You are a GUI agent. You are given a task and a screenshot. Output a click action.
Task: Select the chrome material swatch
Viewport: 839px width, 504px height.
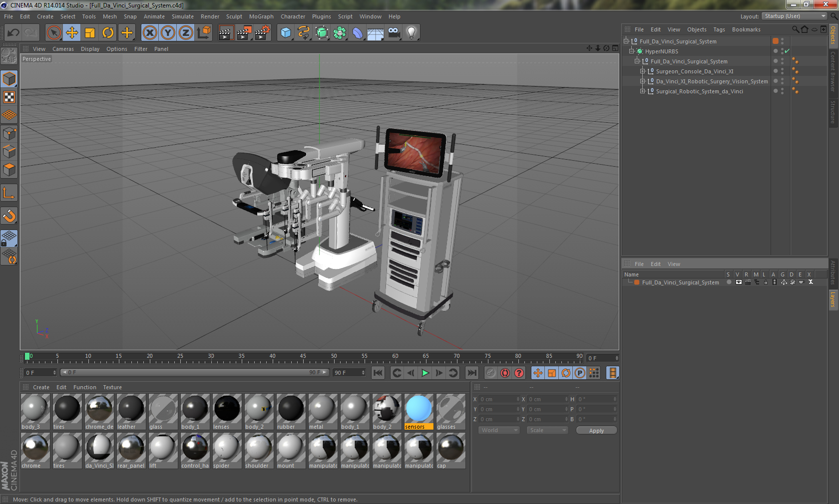pyautogui.click(x=35, y=451)
